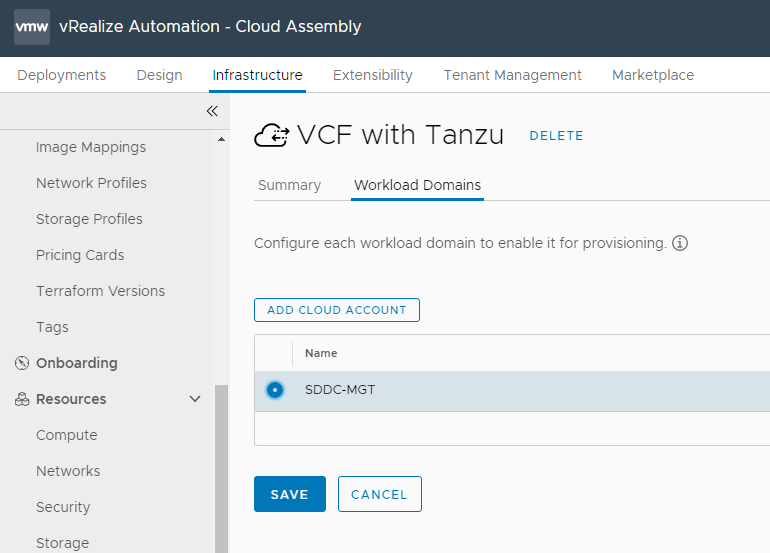This screenshot has width=770, height=553.
Task: Collapse the Resources section chevron
Action: (195, 399)
